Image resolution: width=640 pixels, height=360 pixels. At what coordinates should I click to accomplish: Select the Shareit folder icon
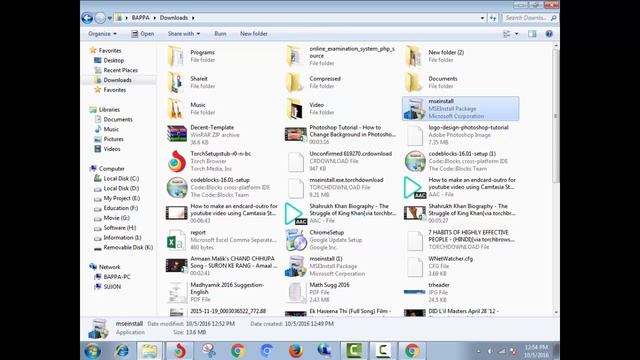176,82
